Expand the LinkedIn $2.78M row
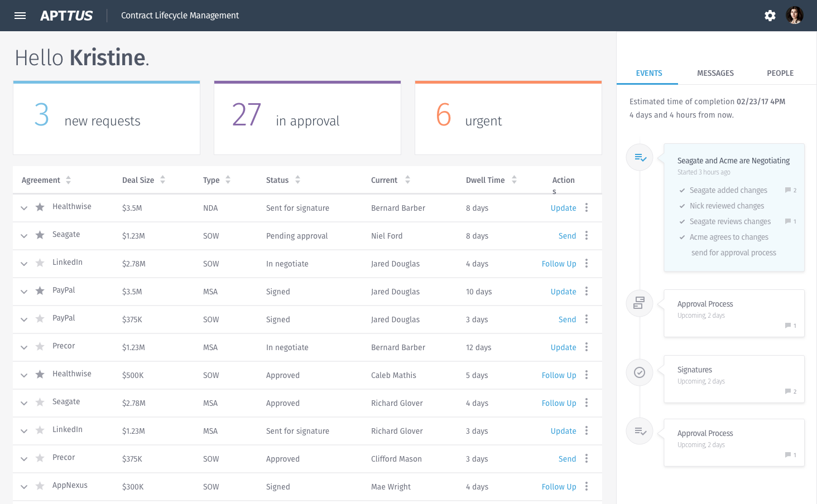 click(24, 264)
